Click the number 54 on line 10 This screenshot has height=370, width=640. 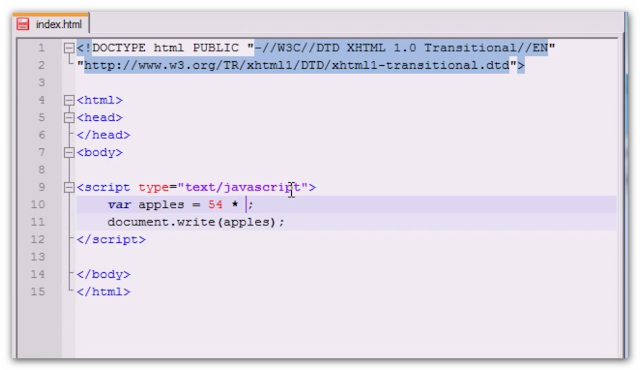click(216, 204)
